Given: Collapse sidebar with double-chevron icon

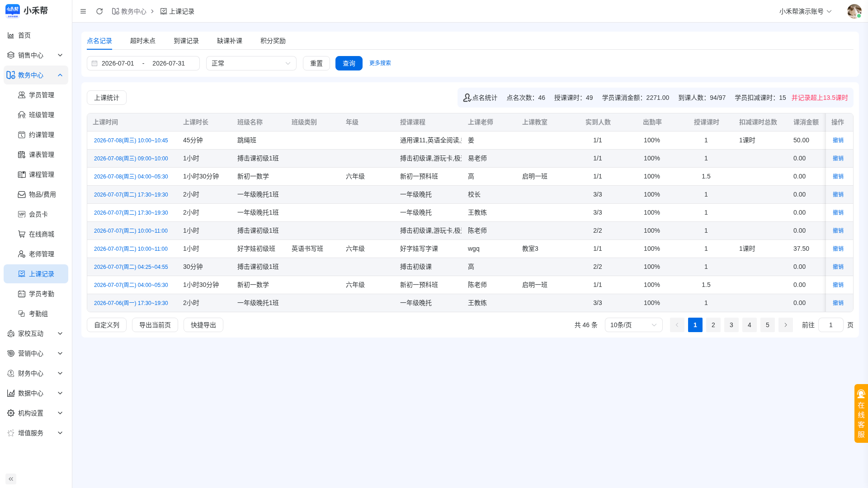Looking at the screenshot, I should click(x=11, y=479).
